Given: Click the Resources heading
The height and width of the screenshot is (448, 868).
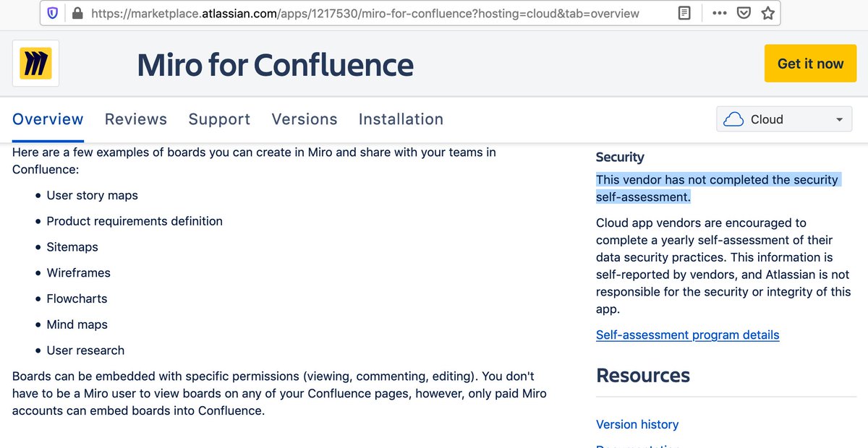Looking at the screenshot, I should click(643, 376).
